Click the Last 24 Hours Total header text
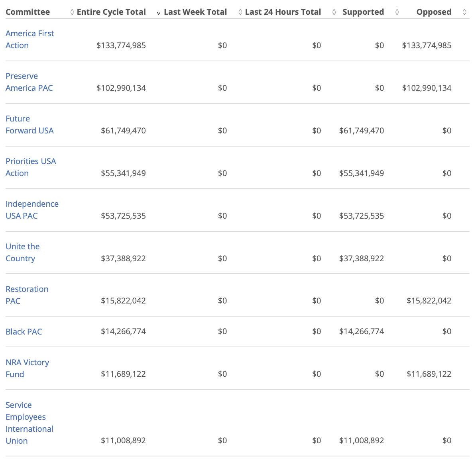476x462 pixels. click(x=283, y=12)
